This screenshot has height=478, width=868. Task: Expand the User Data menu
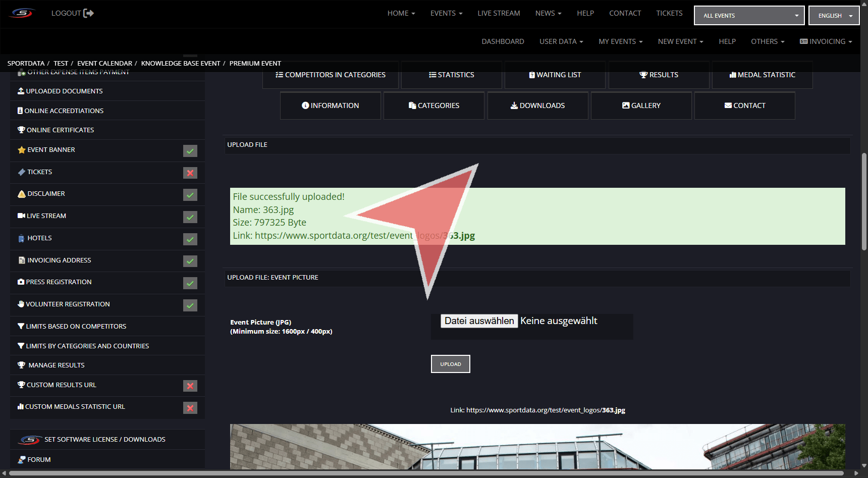561,41
